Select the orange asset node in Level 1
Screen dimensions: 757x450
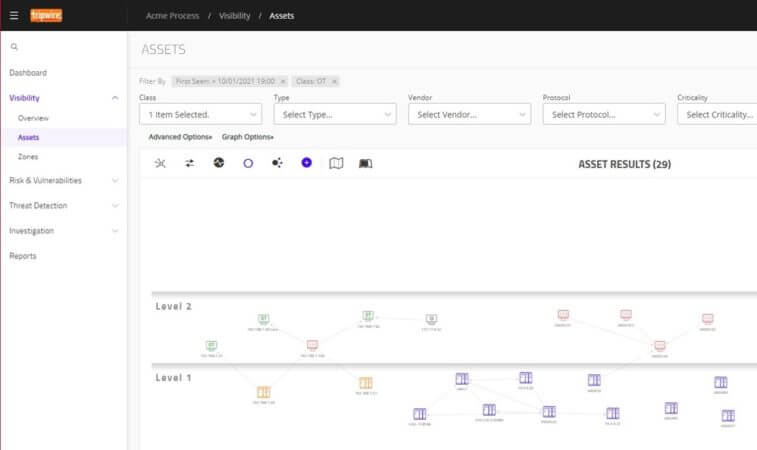pos(264,392)
